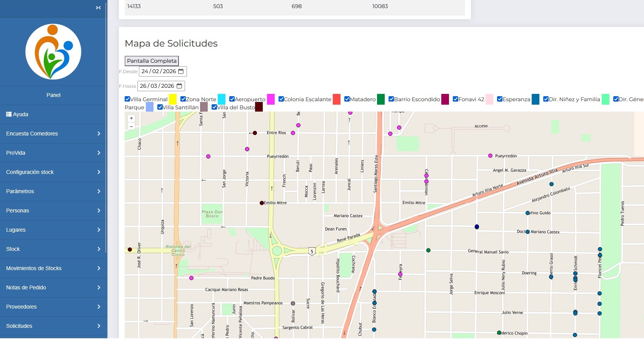644x339 pixels.
Task: Open calendar picker for F.Desde date
Action: click(x=181, y=72)
